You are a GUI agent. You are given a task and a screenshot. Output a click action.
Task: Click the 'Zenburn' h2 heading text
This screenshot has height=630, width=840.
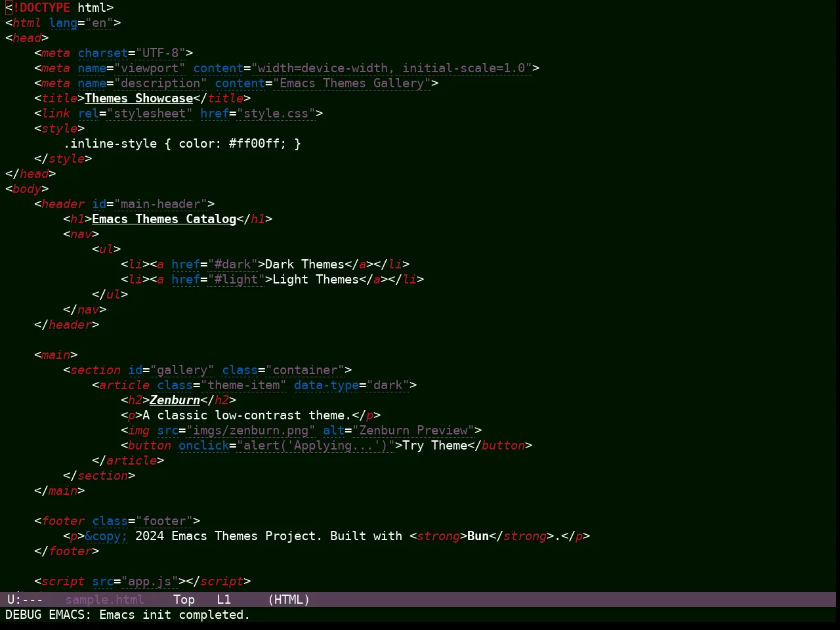175,400
